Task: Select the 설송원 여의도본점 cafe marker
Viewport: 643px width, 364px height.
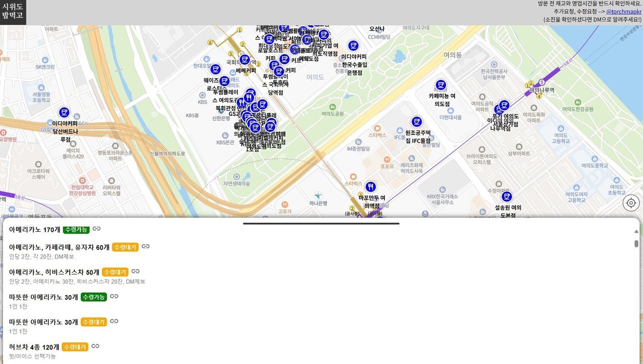Action: 507,197
